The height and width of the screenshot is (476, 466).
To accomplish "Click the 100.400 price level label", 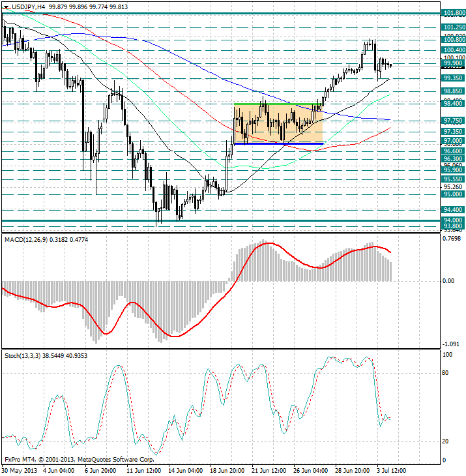I will [x=454, y=50].
